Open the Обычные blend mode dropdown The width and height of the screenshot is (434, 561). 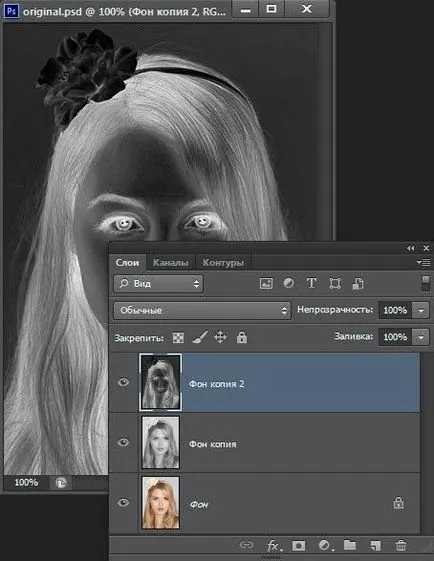(202, 310)
